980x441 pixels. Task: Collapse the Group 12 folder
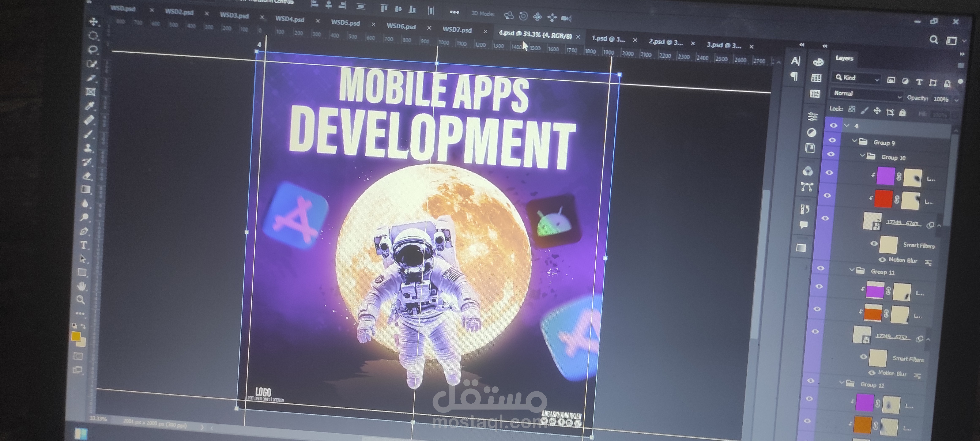[841, 382]
